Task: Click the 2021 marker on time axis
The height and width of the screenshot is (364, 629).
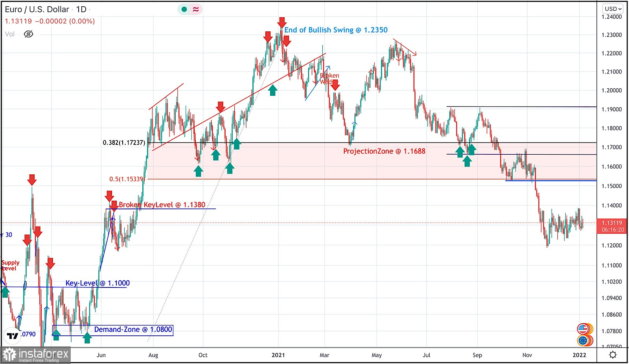Action: (278, 355)
